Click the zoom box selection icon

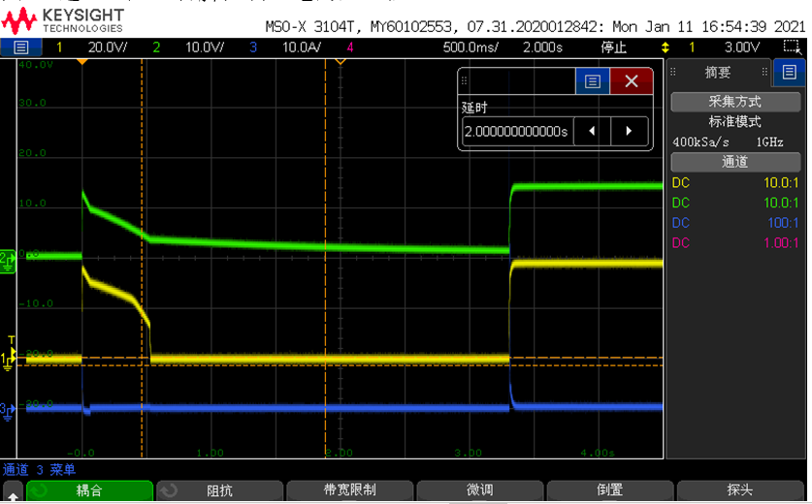click(792, 47)
